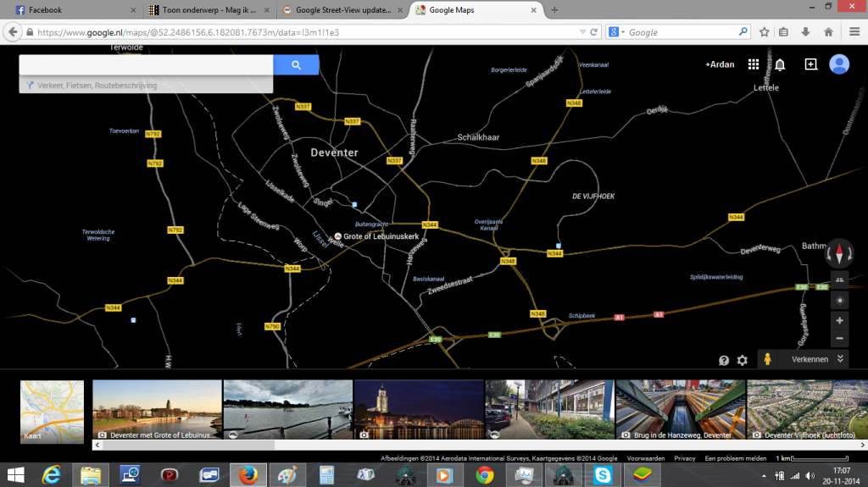The height and width of the screenshot is (487, 868).
Task: Zoom in on the map
Action: tap(840, 320)
